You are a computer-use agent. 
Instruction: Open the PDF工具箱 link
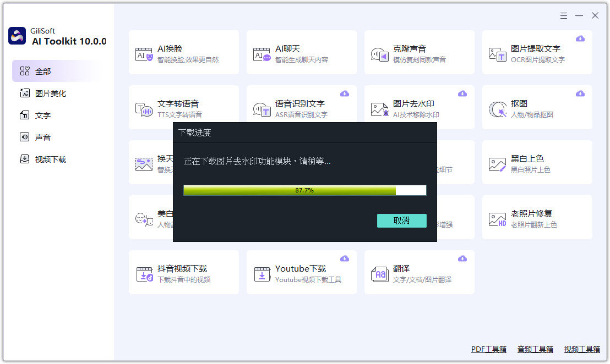(488, 349)
